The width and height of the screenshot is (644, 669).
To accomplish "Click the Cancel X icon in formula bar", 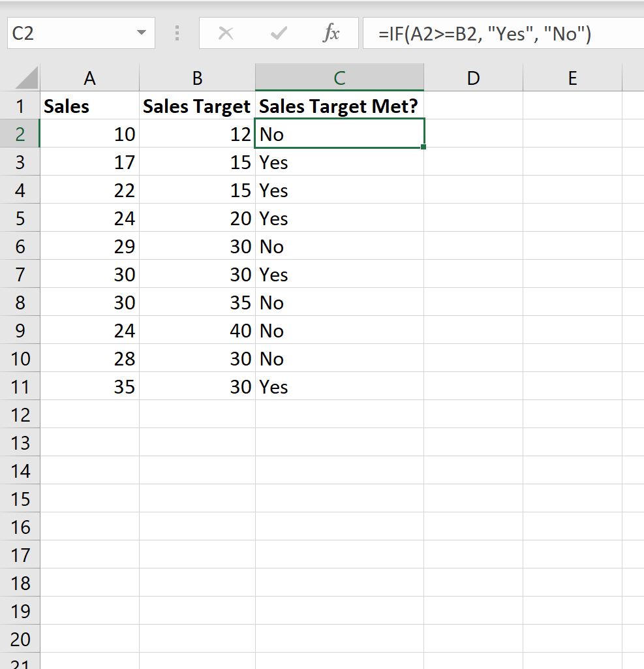I will [x=226, y=33].
